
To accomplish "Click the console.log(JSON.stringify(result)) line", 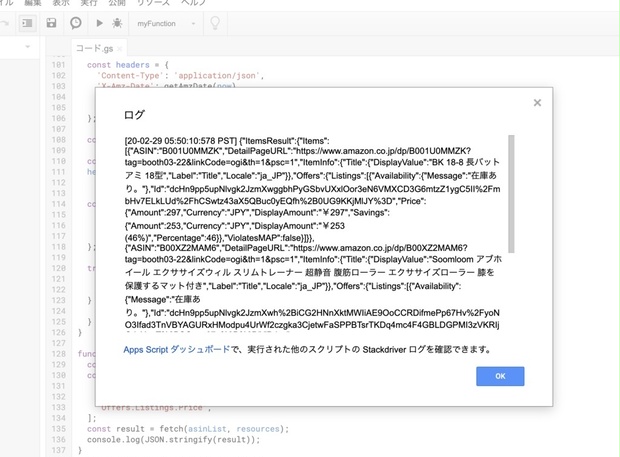I will click(174, 440).
